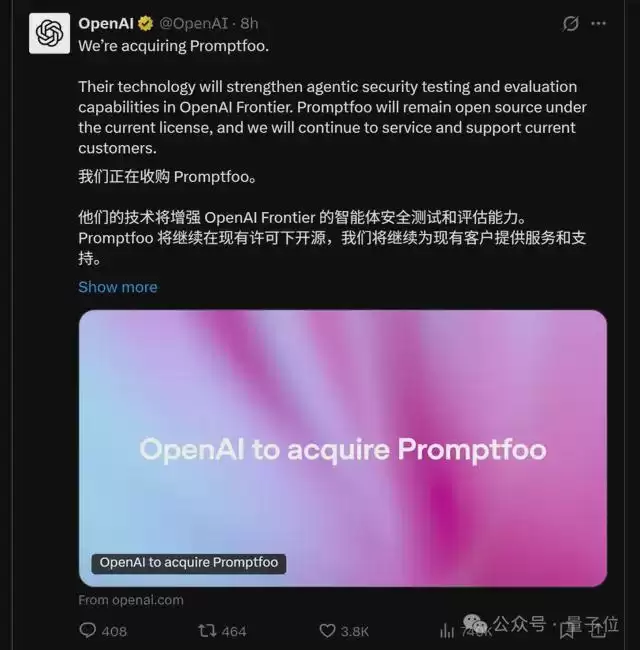Click the Chinese translated text paragraph
The image size is (640, 650).
click(332, 217)
